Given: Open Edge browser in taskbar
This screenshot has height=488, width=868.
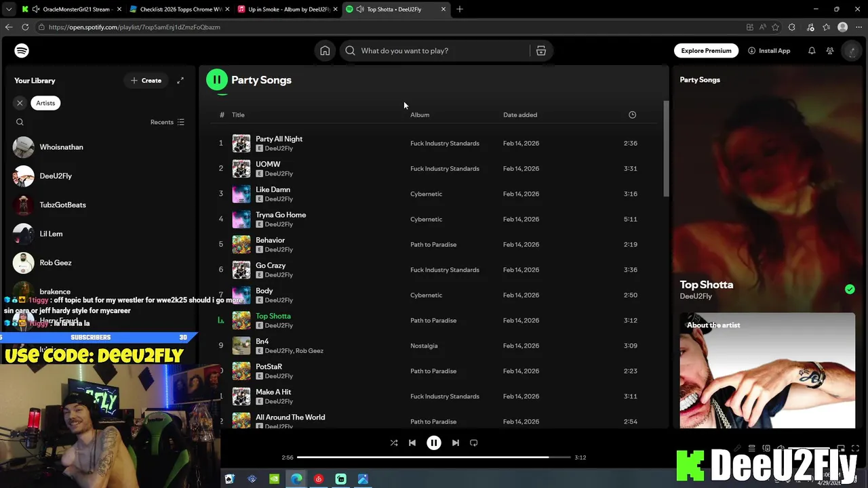Looking at the screenshot, I should pyautogui.click(x=296, y=479).
